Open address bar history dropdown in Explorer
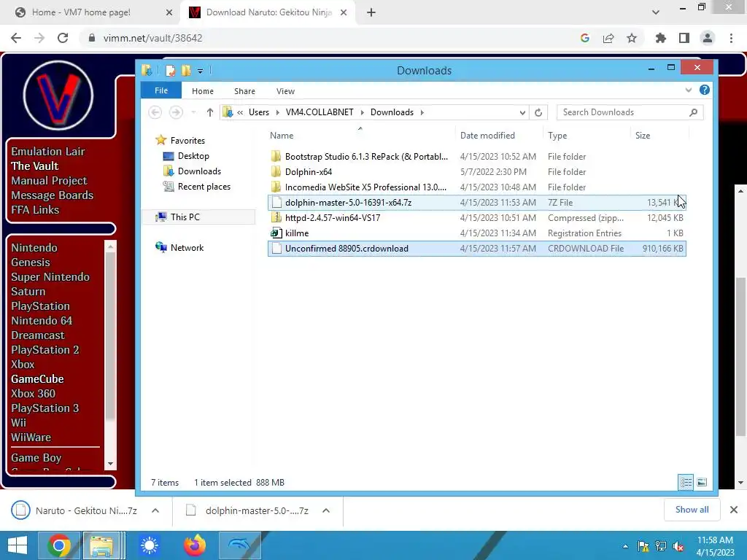The image size is (747, 560). pyautogui.click(x=522, y=112)
